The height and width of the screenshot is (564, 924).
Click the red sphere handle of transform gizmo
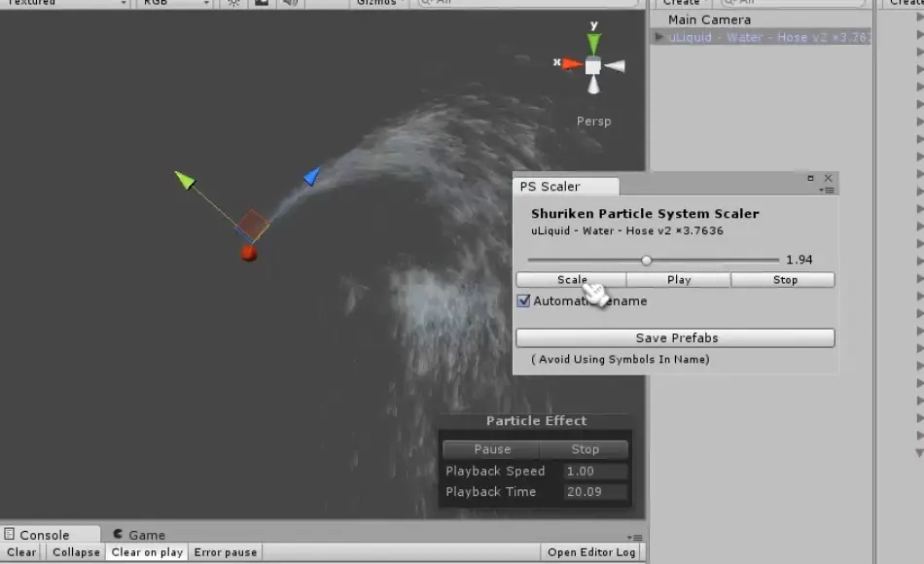click(249, 253)
